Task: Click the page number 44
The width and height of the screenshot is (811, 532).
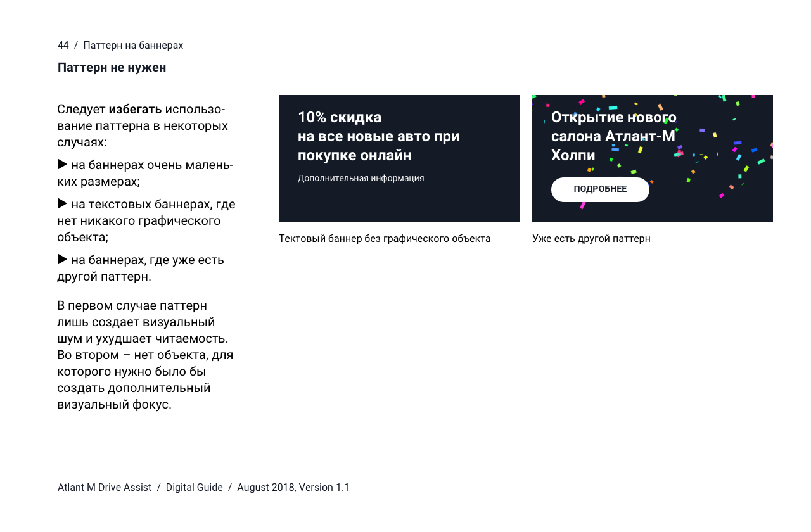Action: tap(63, 46)
